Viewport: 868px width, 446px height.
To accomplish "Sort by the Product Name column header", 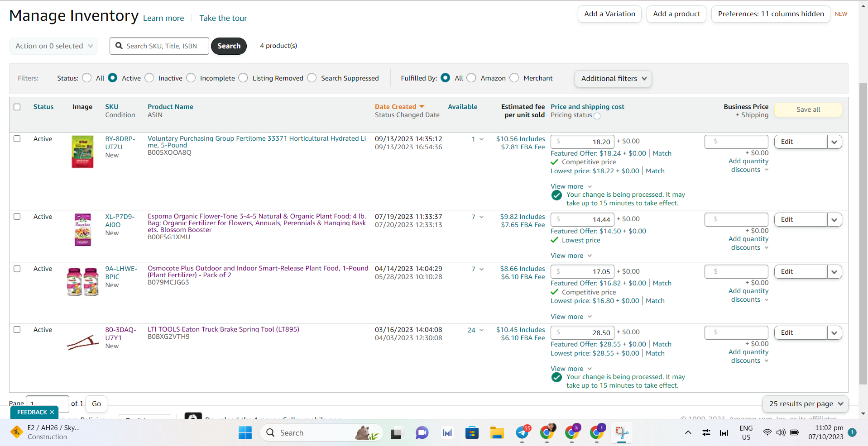I will (170, 107).
